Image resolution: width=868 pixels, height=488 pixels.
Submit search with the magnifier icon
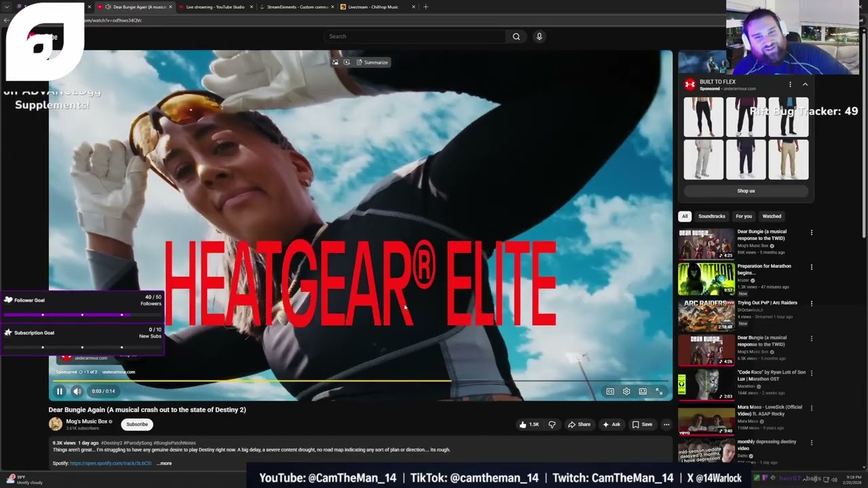click(516, 37)
